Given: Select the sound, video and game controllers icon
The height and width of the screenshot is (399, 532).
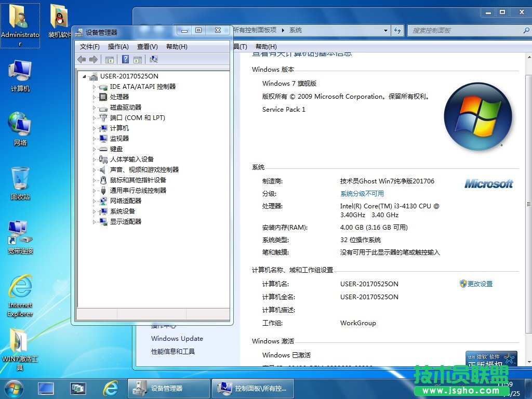Looking at the screenshot, I should click(103, 170).
